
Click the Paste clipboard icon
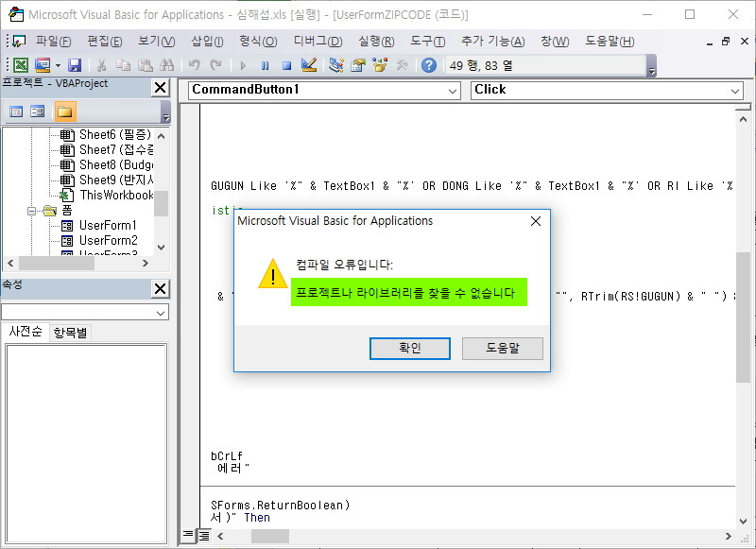point(146,65)
